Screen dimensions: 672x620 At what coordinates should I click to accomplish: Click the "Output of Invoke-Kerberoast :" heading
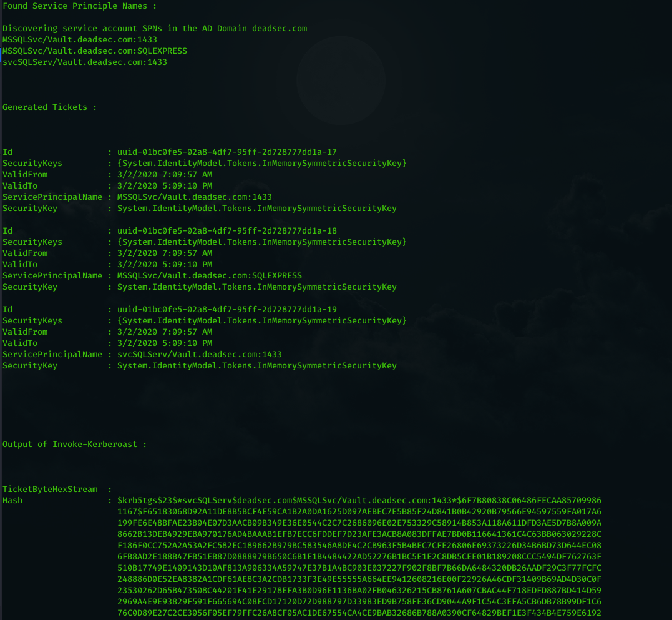pyautogui.click(x=75, y=444)
